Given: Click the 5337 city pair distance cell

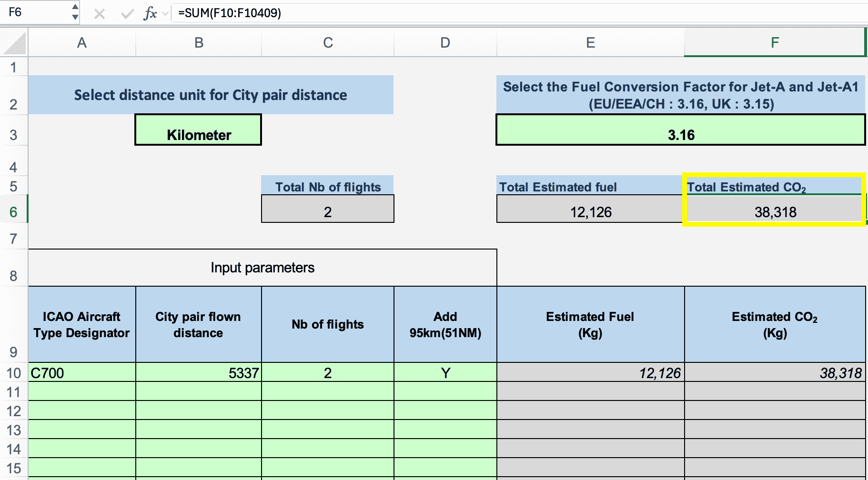Looking at the screenshot, I should 199,372.
